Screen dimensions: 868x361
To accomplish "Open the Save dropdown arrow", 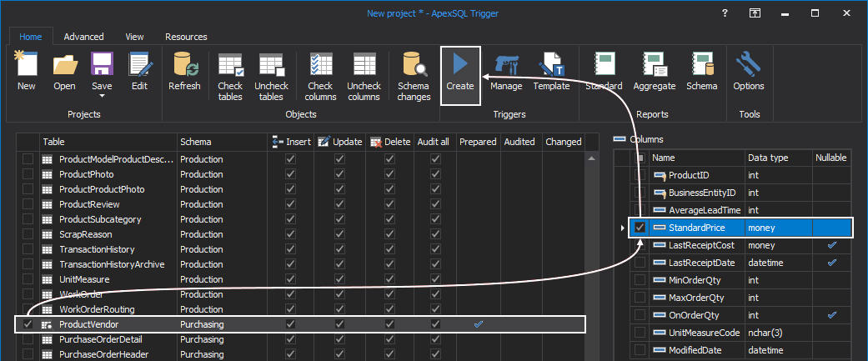I will pos(102,96).
